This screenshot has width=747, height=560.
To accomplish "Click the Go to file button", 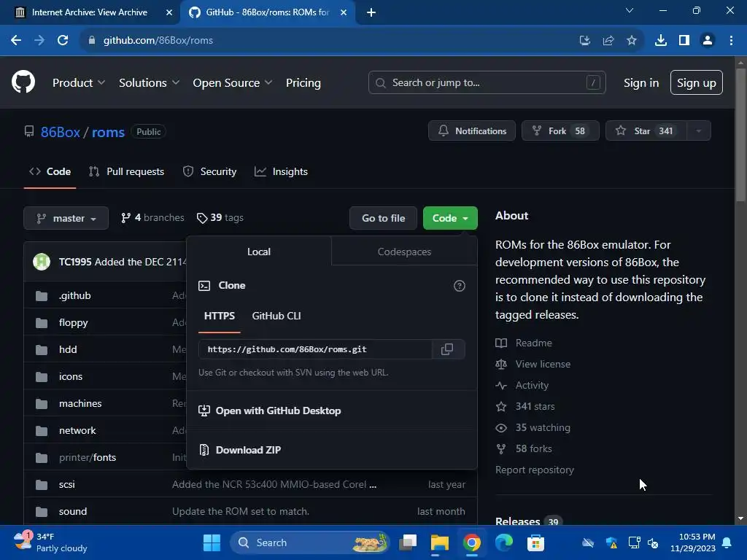I will click(x=383, y=218).
